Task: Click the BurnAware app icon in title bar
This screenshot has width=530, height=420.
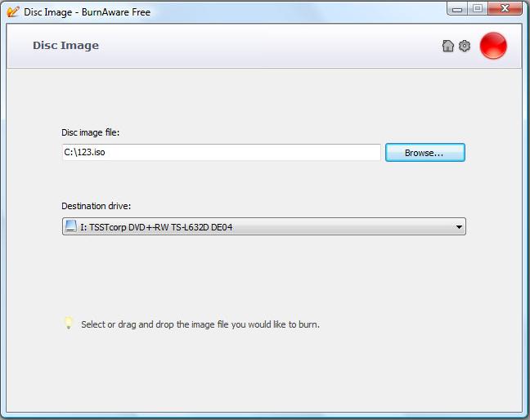Action: coord(13,11)
